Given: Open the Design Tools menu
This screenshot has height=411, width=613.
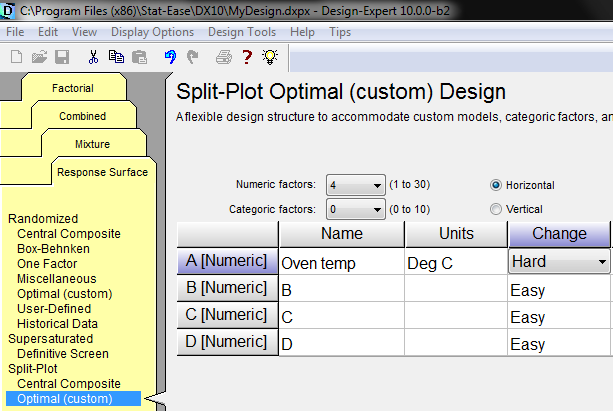Looking at the screenshot, I should pyautogui.click(x=242, y=32).
